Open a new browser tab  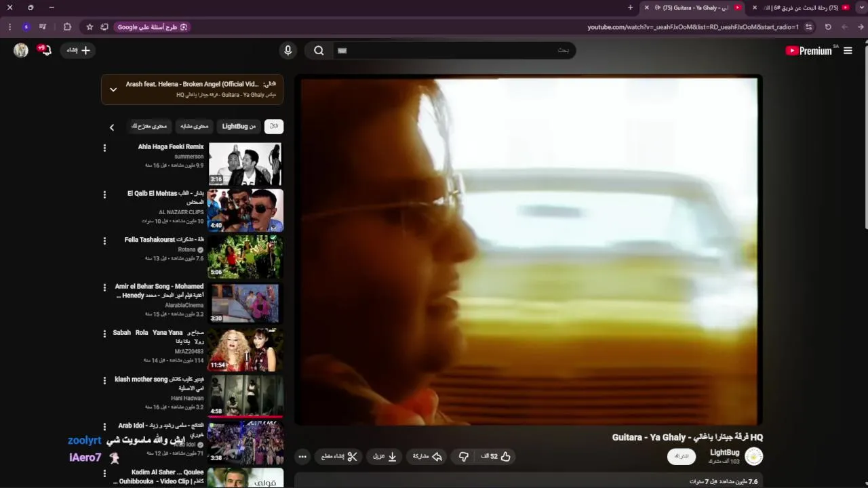[x=630, y=7]
